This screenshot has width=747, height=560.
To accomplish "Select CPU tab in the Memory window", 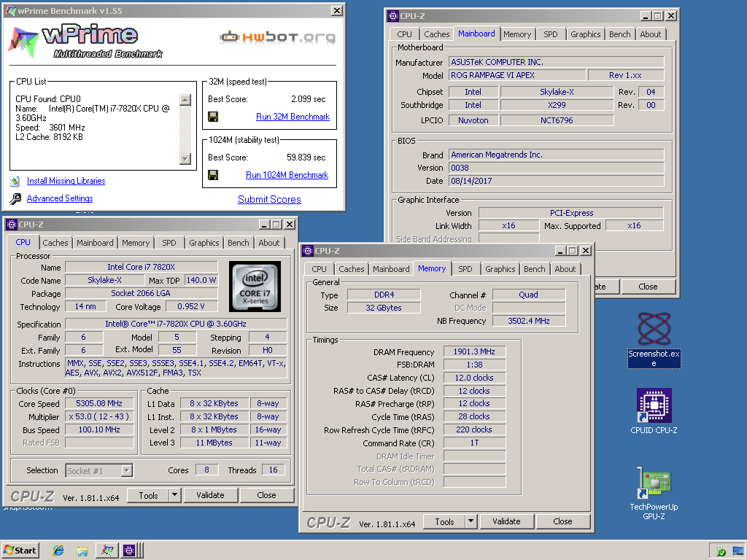I will pos(320,269).
